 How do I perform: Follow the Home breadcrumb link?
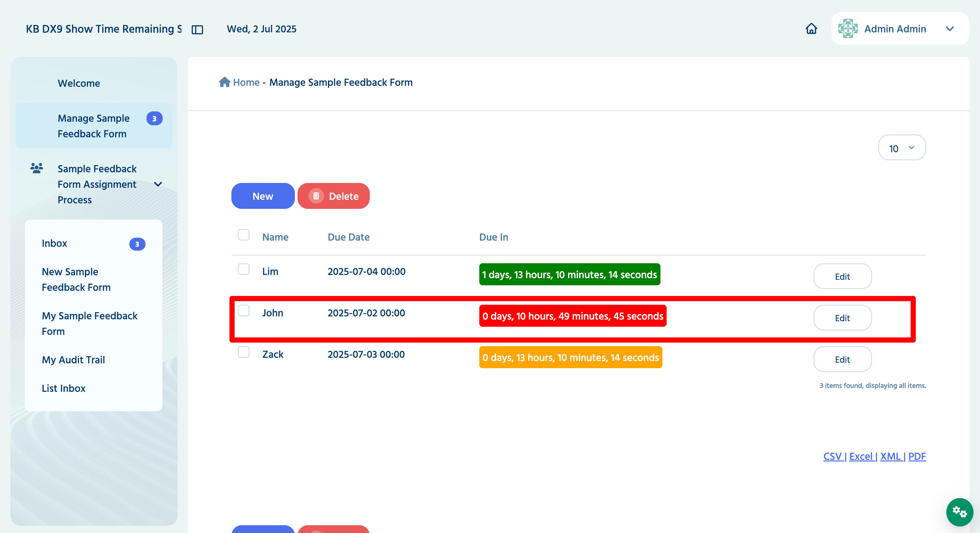coord(246,82)
